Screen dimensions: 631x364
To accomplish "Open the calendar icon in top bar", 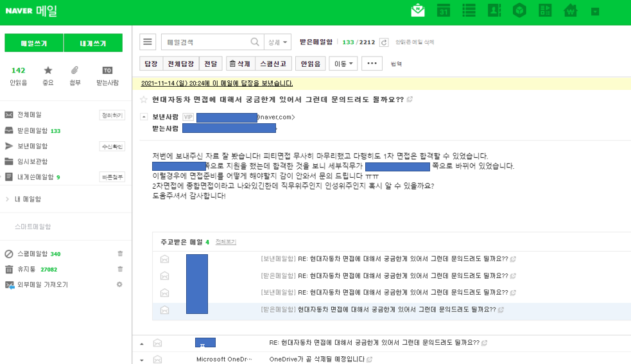I will [444, 10].
